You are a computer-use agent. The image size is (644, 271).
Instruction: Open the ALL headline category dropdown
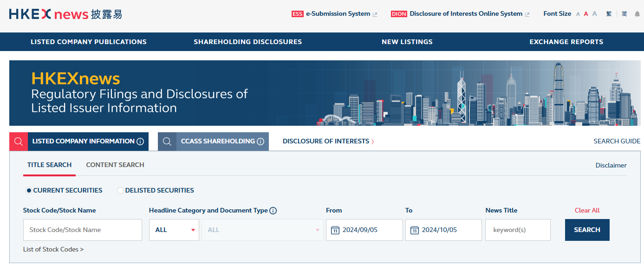(x=174, y=230)
